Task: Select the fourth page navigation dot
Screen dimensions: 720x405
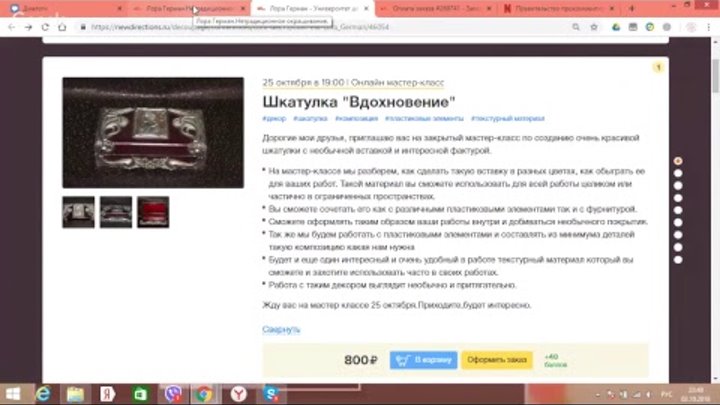Action: click(x=678, y=198)
